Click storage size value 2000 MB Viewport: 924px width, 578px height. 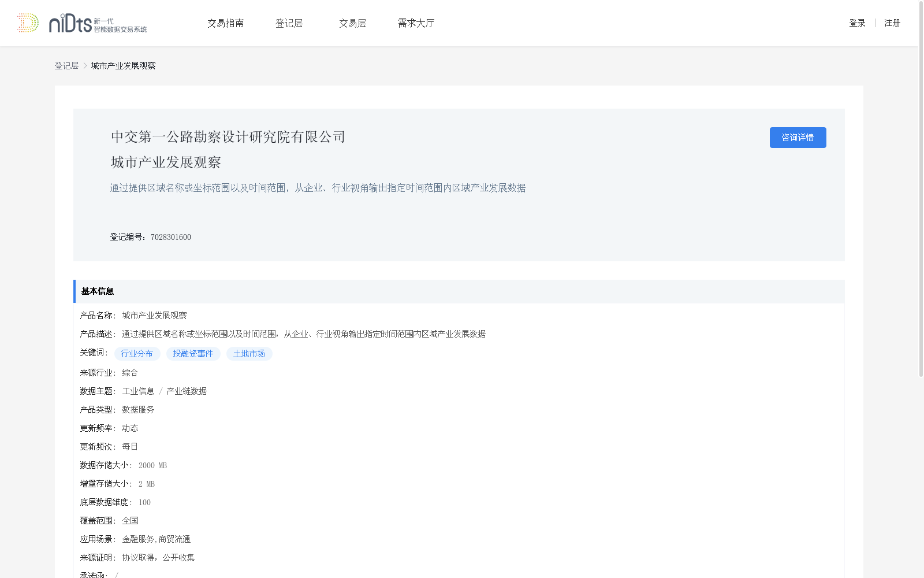[152, 465]
